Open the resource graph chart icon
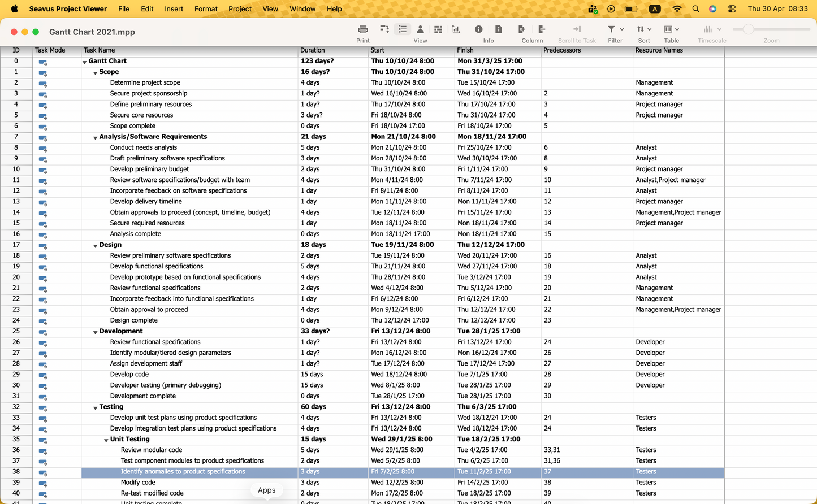The height and width of the screenshot is (504, 817). pos(456,29)
